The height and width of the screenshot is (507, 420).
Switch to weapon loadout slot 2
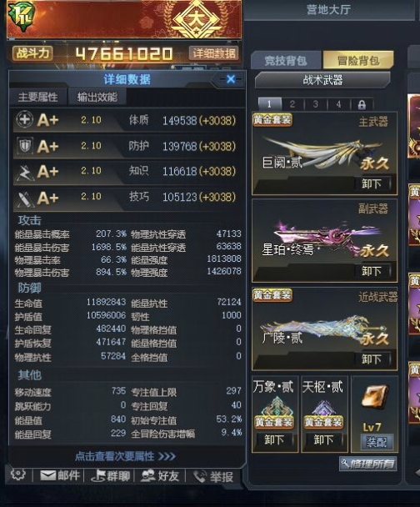(x=292, y=104)
